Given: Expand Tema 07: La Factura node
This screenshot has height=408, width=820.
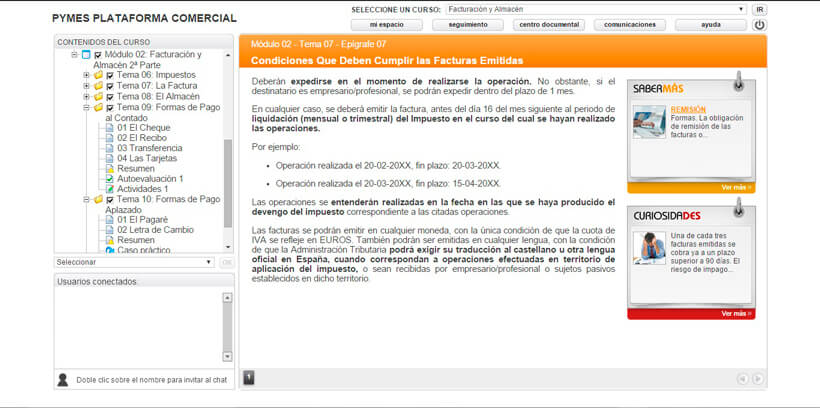Looking at the screenshot, I should point(86,86).
